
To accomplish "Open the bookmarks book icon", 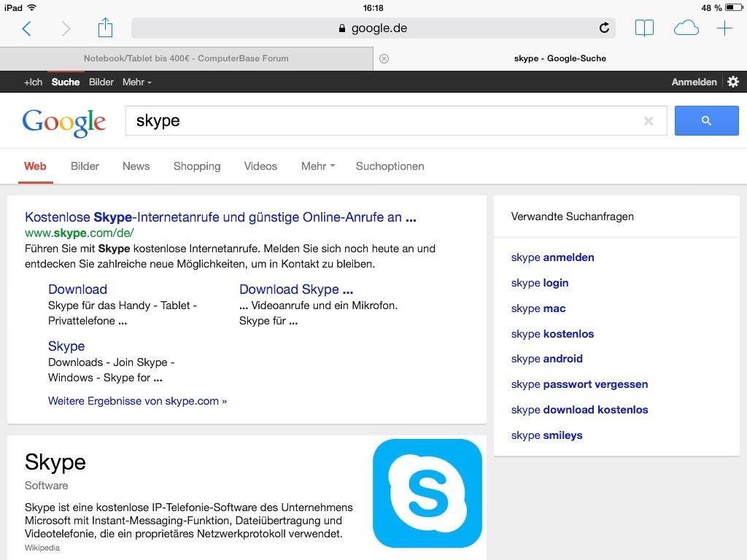I will [x=644, y=28].
